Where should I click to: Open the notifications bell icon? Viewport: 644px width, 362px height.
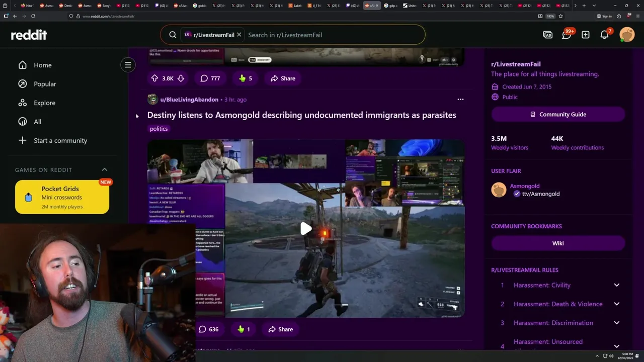[605, 34]
